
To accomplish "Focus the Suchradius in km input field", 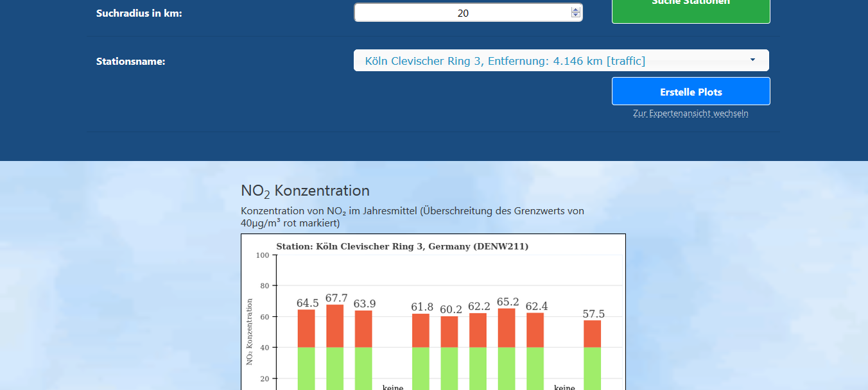I will [x=468, y=13].
